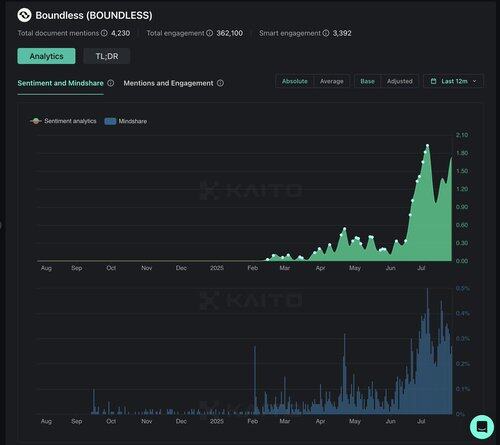Click the 0.5% axis label on mindshare chart
Image resolution: width=500 pixels, height=445 pixels.
click(463, 288)
